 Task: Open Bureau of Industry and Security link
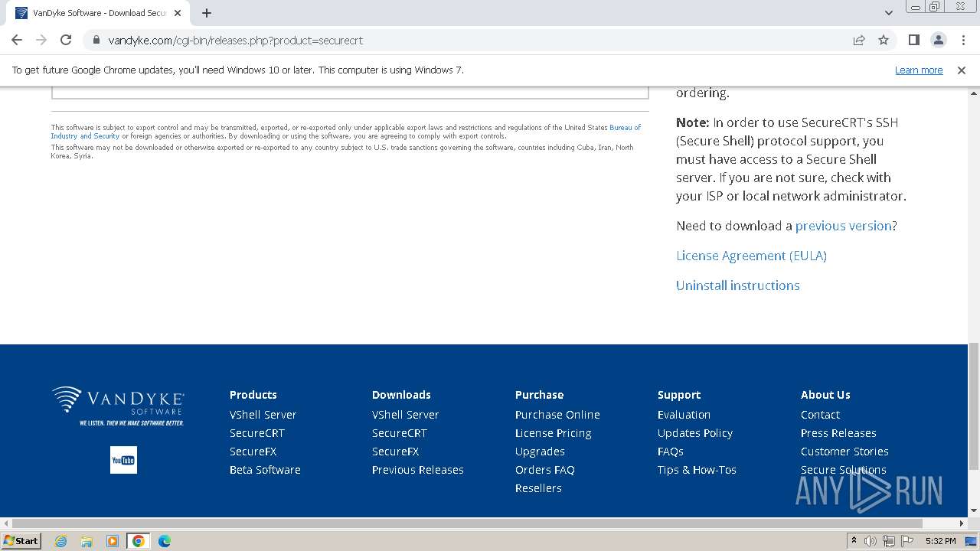[346, 132]
